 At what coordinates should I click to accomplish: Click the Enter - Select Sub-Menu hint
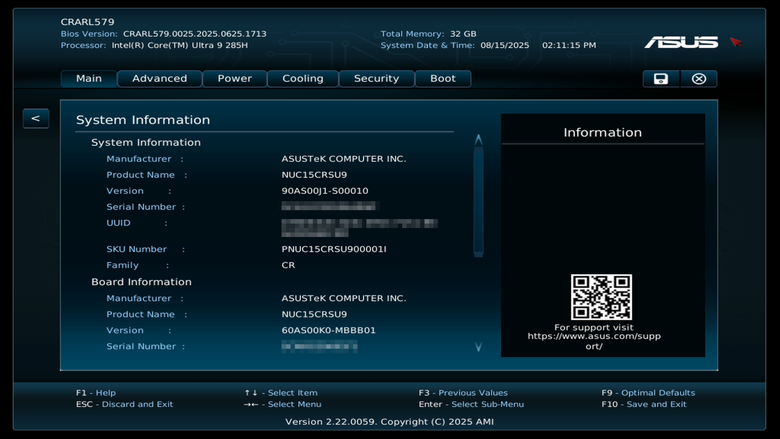(471, 404)
